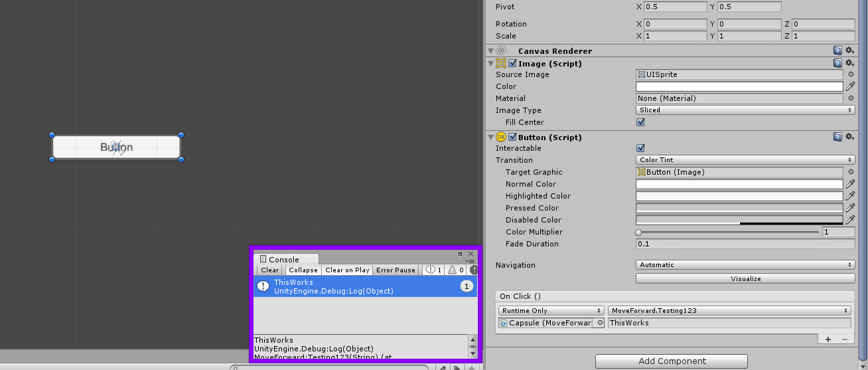This screenshot has height=370, width=868.
Task: Click the Image (Script) help book icon
Action: [838, 63]
